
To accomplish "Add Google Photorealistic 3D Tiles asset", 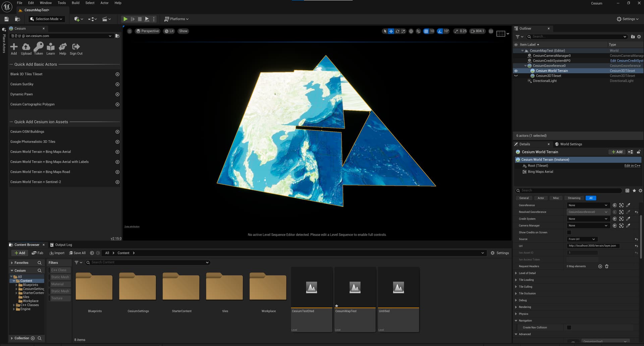I will [117, 142].
